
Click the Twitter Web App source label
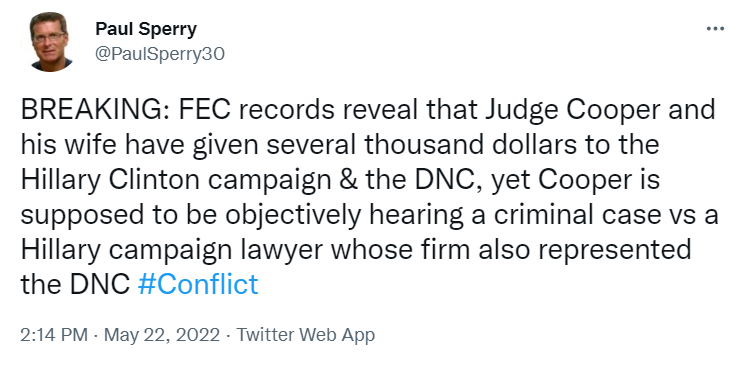coord(306,335)
